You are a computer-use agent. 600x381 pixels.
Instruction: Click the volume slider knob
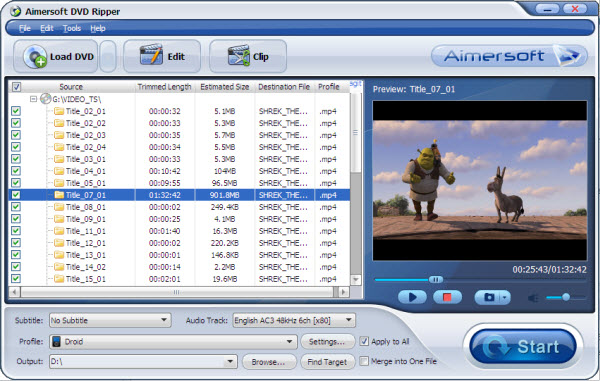coord(566,297)
